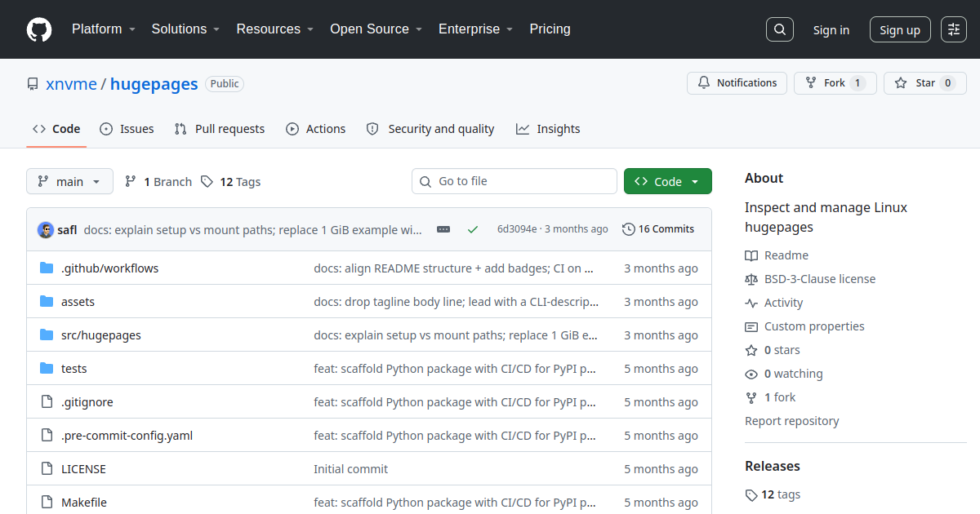Screen dimensions: 980x514
Task: Fork the hugepages repository
Action: click(x=835, y=83)
